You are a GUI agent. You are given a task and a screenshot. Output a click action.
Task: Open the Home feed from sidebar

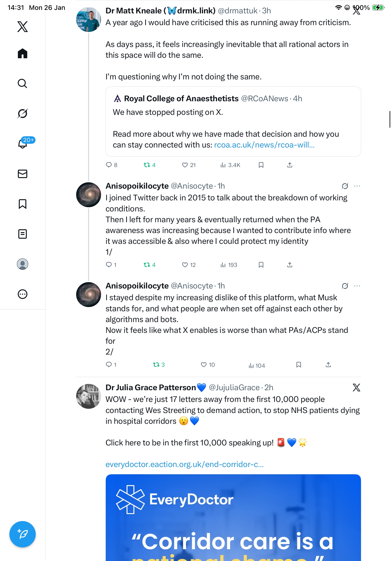[x=23, y=54]
